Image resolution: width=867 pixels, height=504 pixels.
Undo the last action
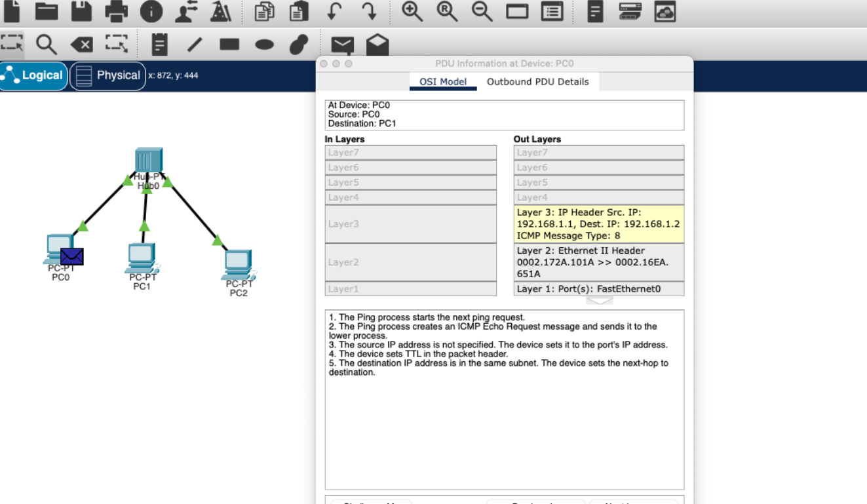pyautogui.click(x=334, y=10)
